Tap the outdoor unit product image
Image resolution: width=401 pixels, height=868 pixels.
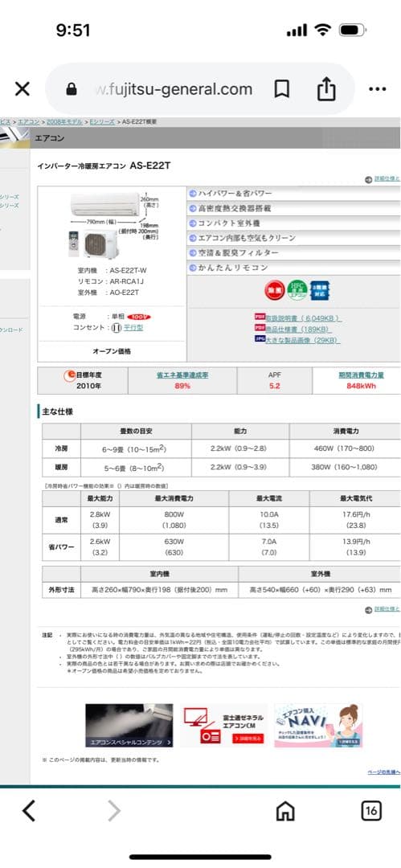[100, 244]
